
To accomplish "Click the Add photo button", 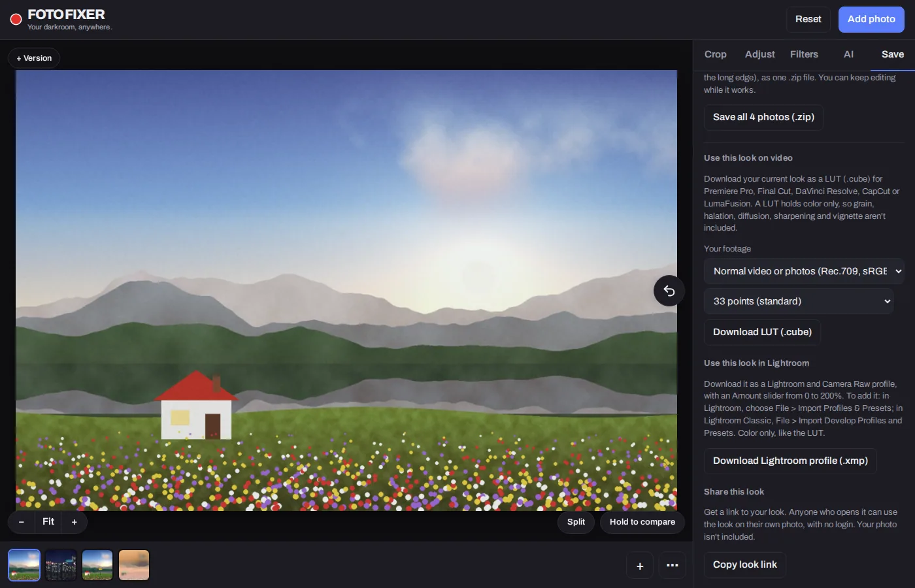I will (x=871, y=20).
